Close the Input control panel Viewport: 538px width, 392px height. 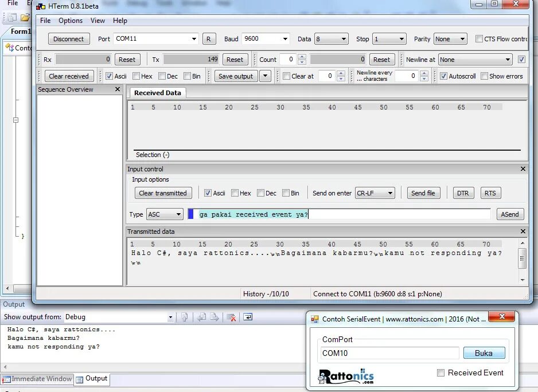pos(523,168)
